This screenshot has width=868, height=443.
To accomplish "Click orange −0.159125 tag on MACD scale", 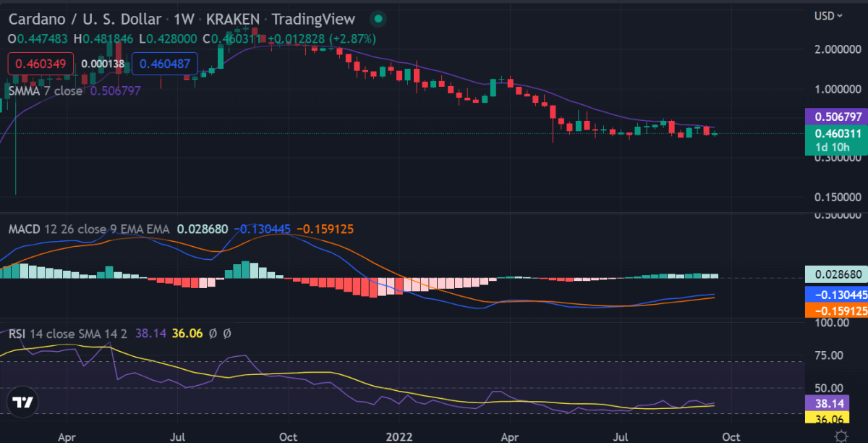I will (x=836, y=311).
